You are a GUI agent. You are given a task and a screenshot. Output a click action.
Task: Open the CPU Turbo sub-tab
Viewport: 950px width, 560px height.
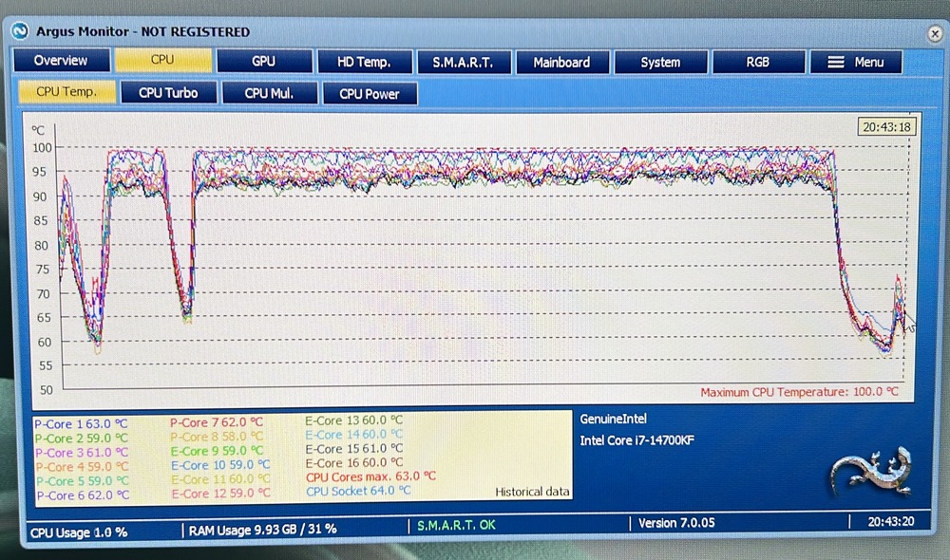[x=168, y=93]
